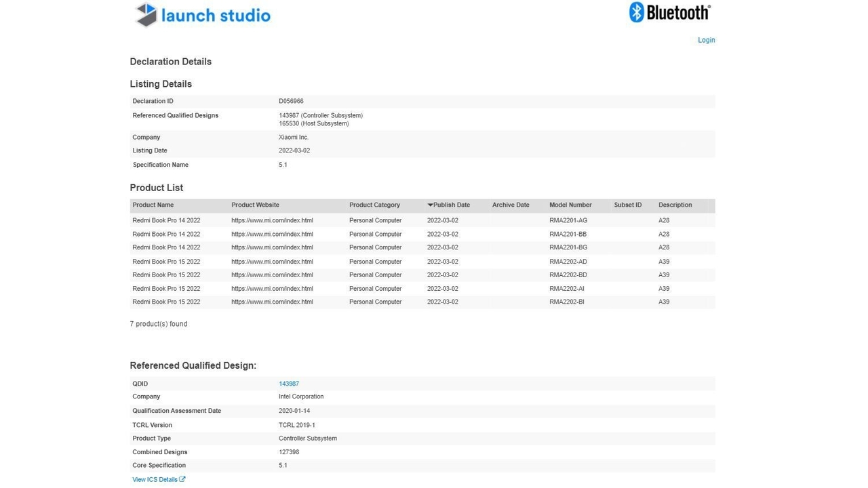Viewport: 868px width, 488px height.
Task: Sort table by Product Name header
Action: (x=153, y=205)
